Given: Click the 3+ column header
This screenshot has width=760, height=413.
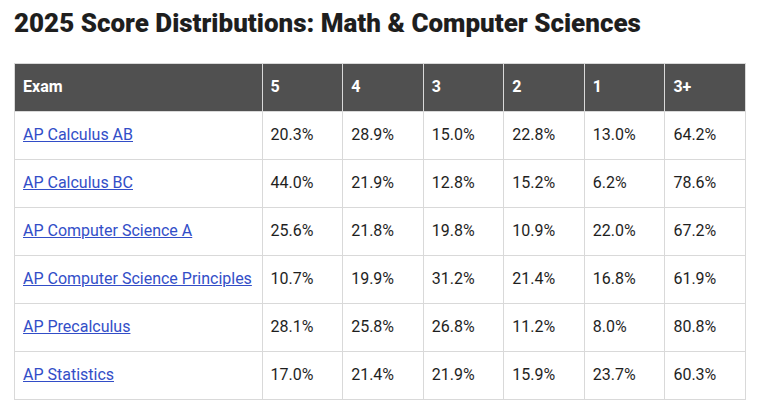Looking at the screenshot, I should click(683, 87).
